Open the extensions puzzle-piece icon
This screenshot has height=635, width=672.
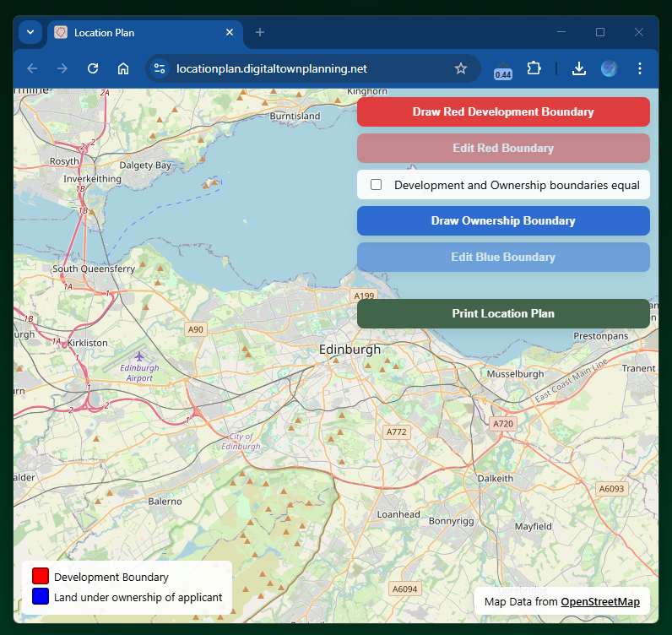(x=534, y=68)
